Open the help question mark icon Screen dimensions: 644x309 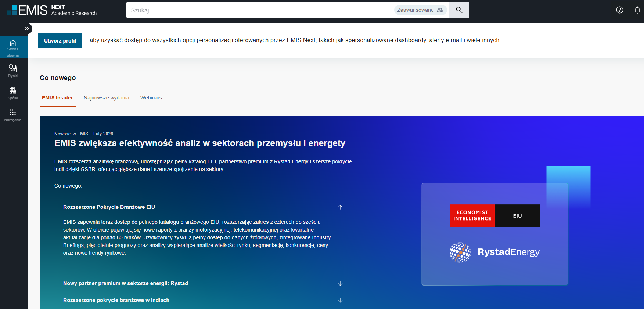(619, 10)
